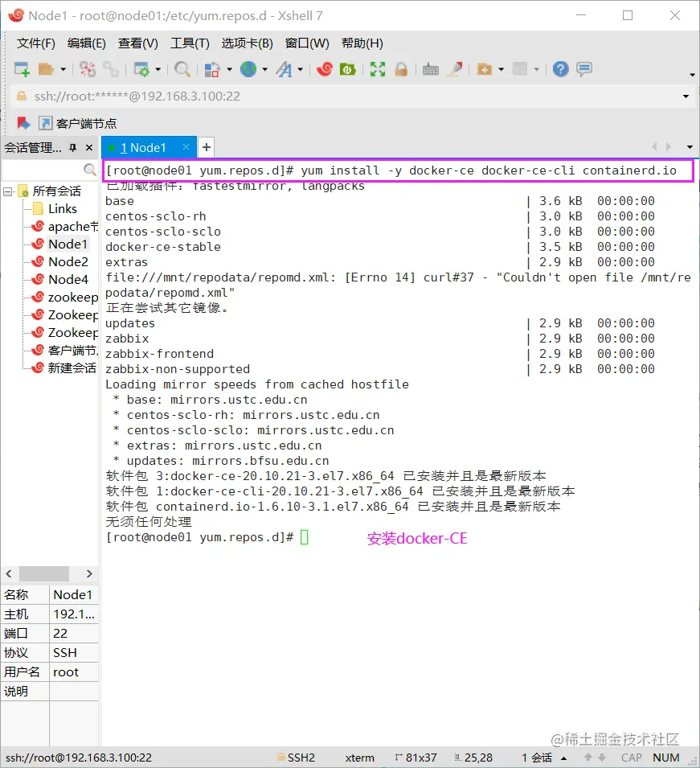Click the chat bubble feedback icon

(584, 69)
